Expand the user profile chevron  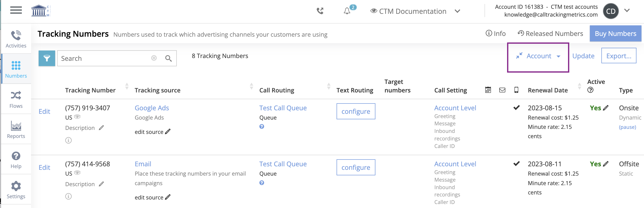click(627, 10)
